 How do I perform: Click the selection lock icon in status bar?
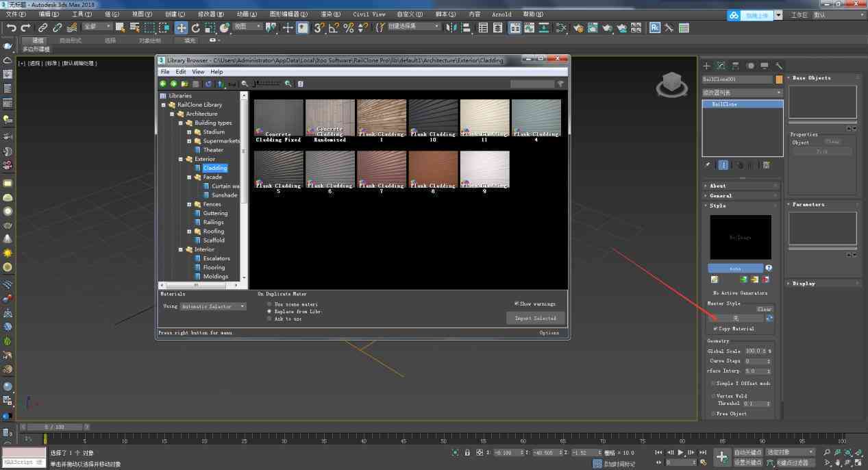coord(467,452)
